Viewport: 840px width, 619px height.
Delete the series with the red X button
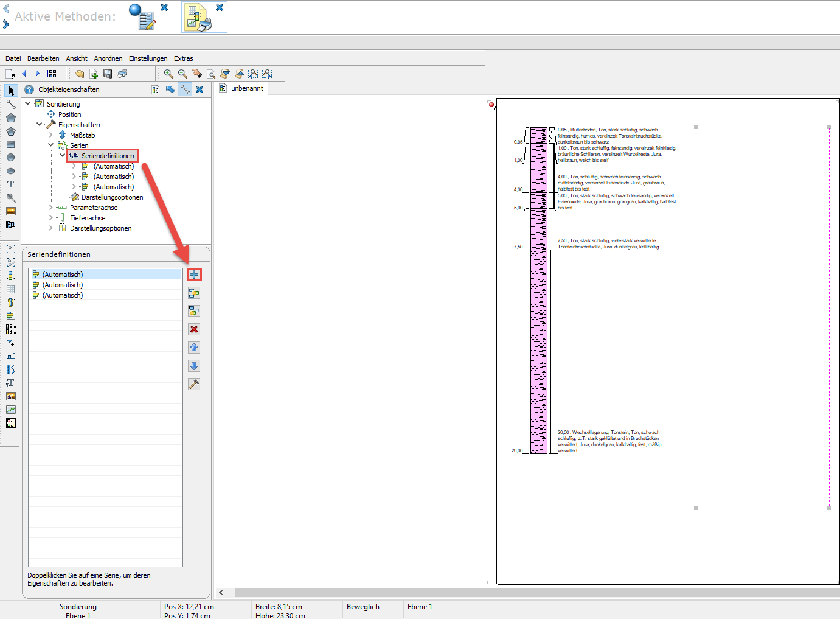point(194,329)
